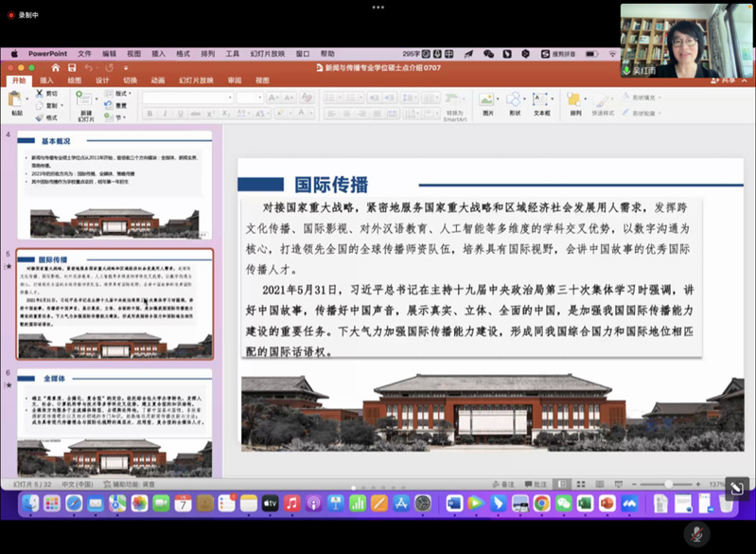
Task: Click the Convert to SmartArt icon
Action: pos(454,102)
